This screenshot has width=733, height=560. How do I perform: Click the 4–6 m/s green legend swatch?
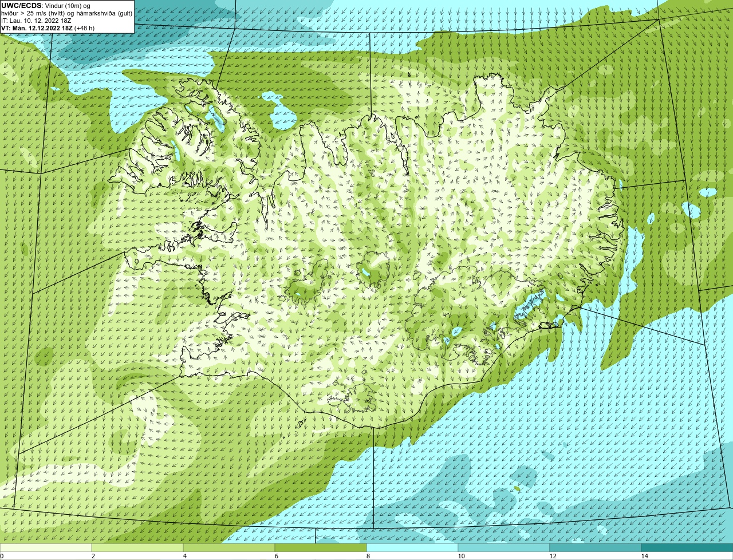(x=229, y=547)
